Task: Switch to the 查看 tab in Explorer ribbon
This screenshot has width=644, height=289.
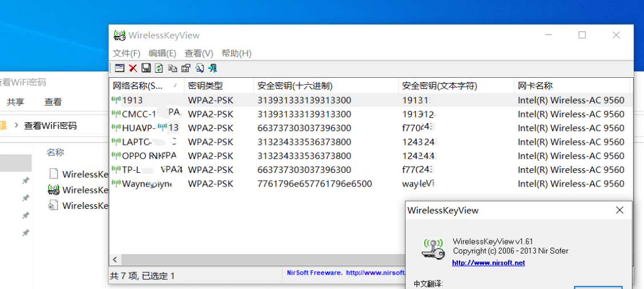Action: [53, 102]
